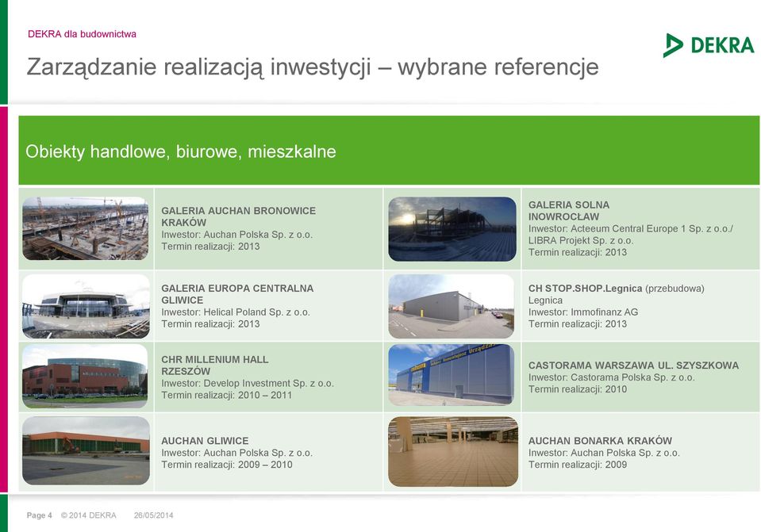Image resolution: width=761 pixels, height=532 pixels.
Task: Click 'Termin realizacji: 2010' under Castorama
Action: click(x=578, y=389)
